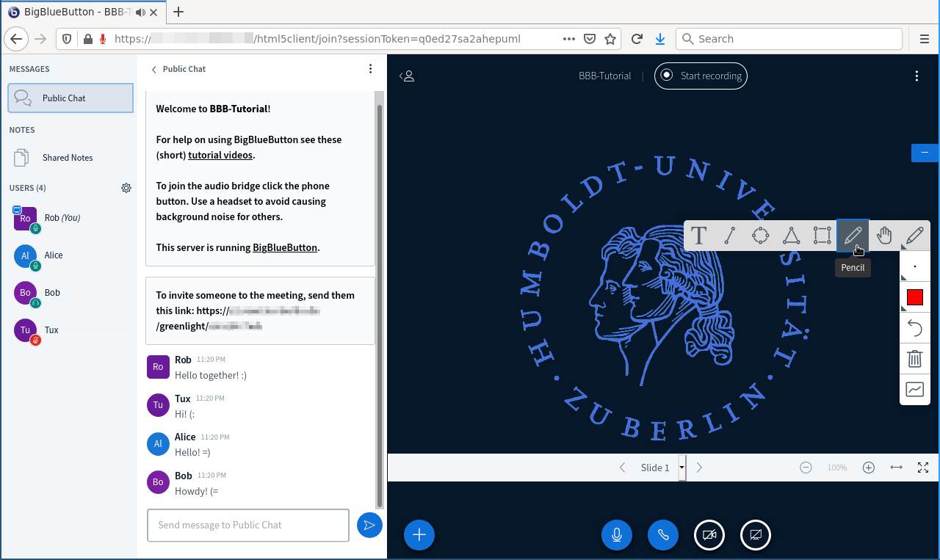The image size is (940, 560).
Task: Click Bob's chat message "Howdy! (="
Action: pyautogui.click(x=196, y=492)
